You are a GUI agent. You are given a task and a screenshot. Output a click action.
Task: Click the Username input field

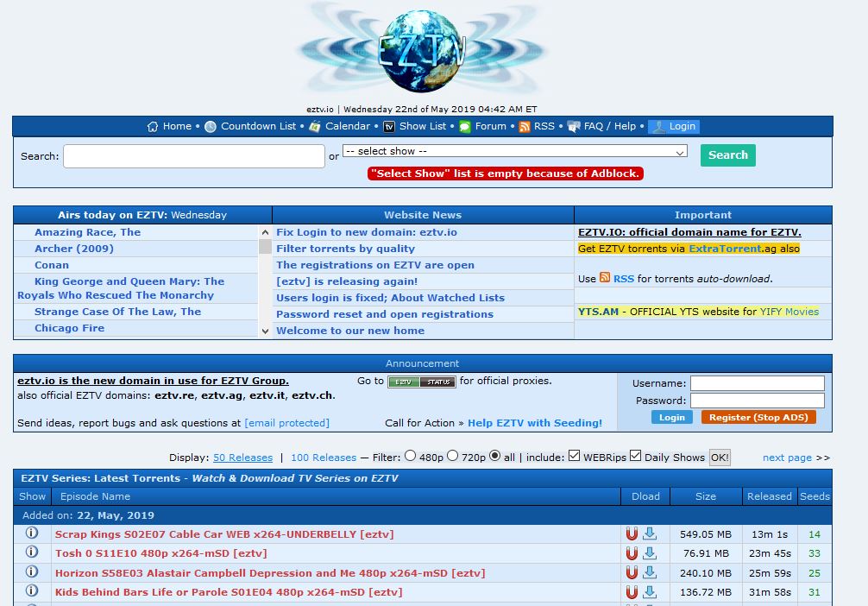pyautogui.click(x=757, y=383)
